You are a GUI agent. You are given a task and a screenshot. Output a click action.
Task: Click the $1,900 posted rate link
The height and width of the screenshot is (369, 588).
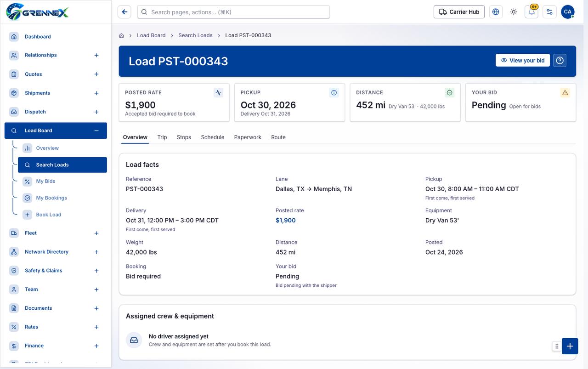pyautogui.click(x=286, y=221)
